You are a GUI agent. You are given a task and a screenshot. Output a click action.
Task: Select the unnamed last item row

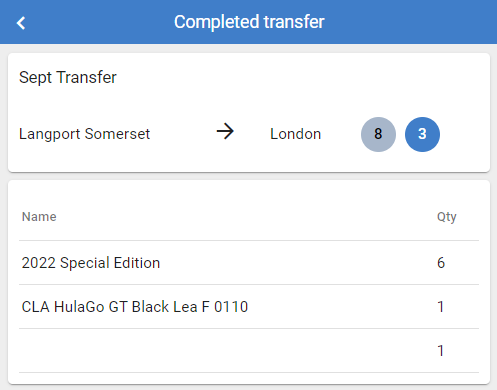[249, 351]
